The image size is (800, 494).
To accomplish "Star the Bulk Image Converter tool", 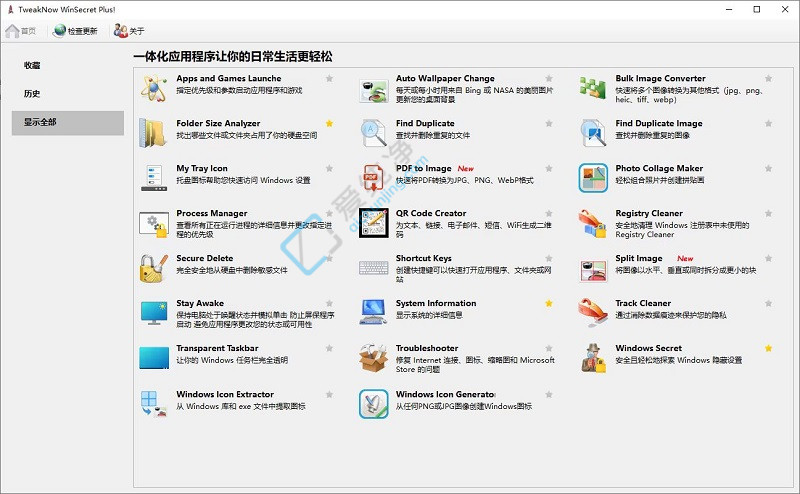I will tap(768, 79).
